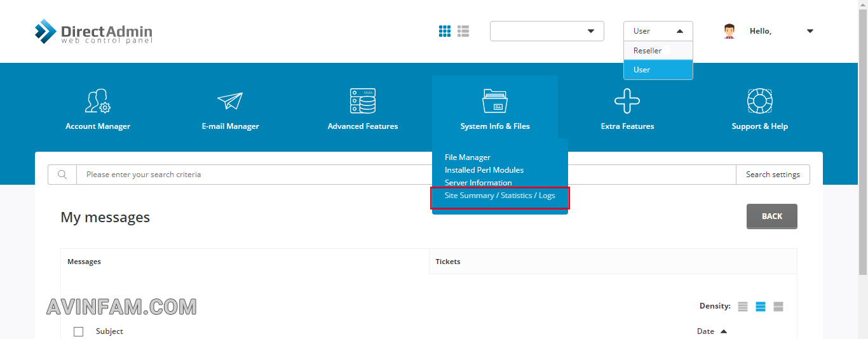The image size is (868, 339).
Task: Open Site Summary / Statistics / Logs
Action: coord(500,196)
